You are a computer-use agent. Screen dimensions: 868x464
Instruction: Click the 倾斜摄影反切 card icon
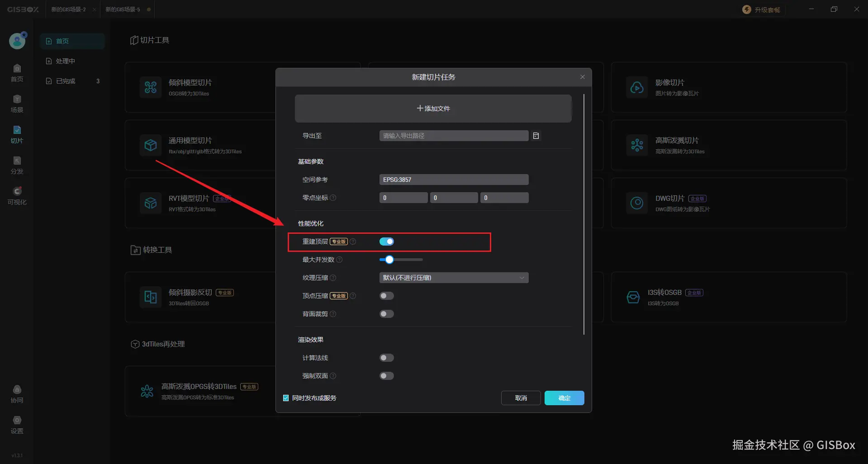click(151, 297)
